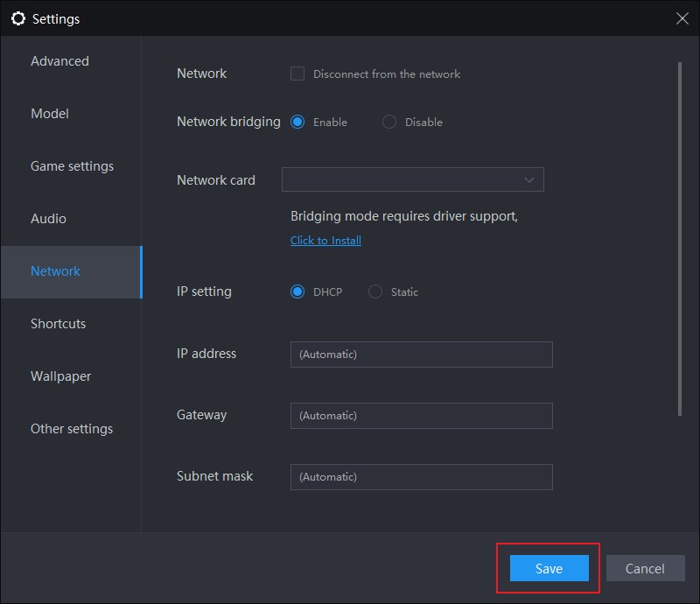Open Other settings
Viewport: 700px width, 604px height.
coord(72,429)
